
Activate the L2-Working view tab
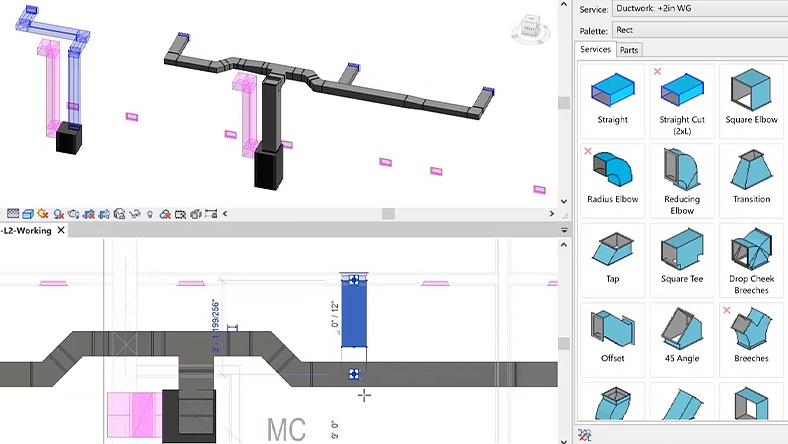tap(26, 230)
